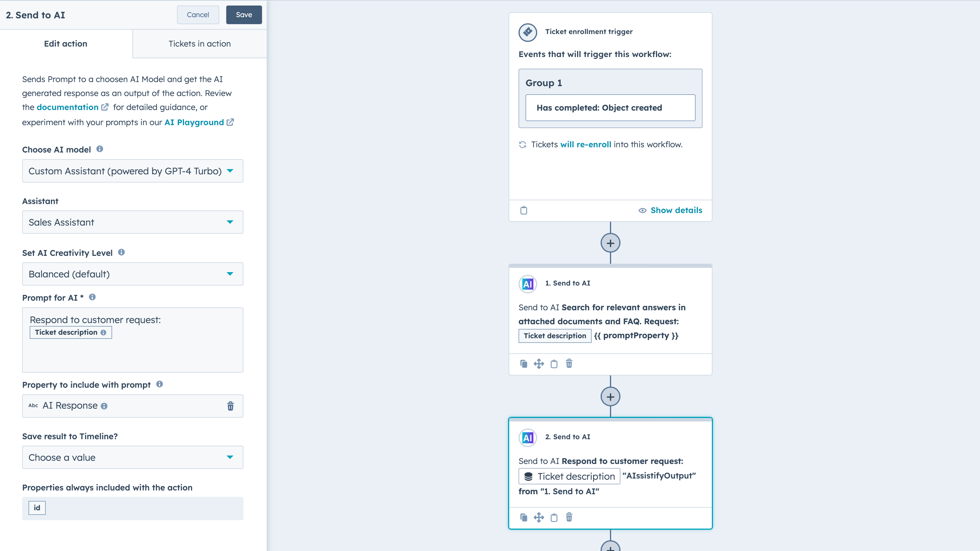The height and width of the screenshot is (551, 980).
Task: Add action below step 2. Send to AI
Action: tap(610, 546)
